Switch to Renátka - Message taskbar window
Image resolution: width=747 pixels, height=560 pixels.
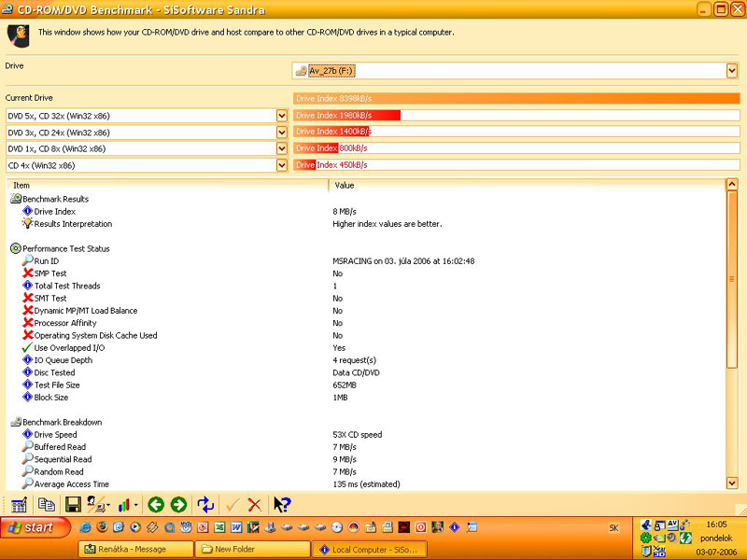(135, 549)
